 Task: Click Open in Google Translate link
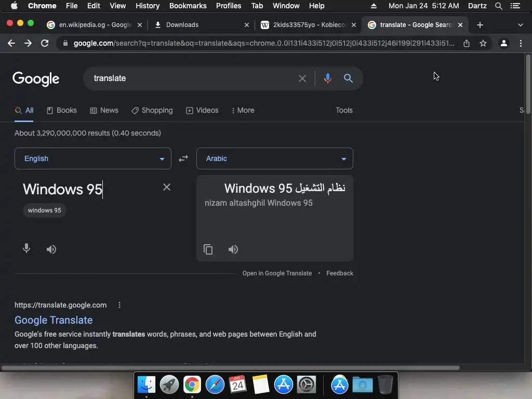point(277,273)
